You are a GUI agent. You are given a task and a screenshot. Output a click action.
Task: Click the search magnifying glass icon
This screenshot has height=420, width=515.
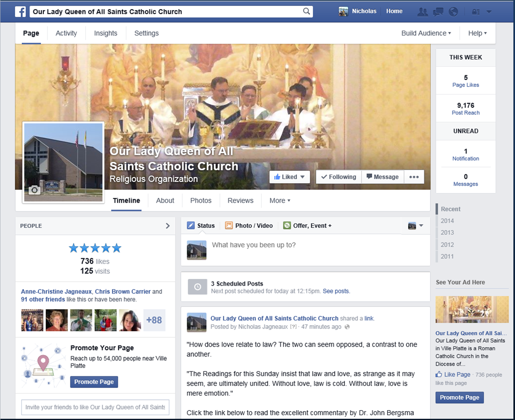click(x=306, y=11)
